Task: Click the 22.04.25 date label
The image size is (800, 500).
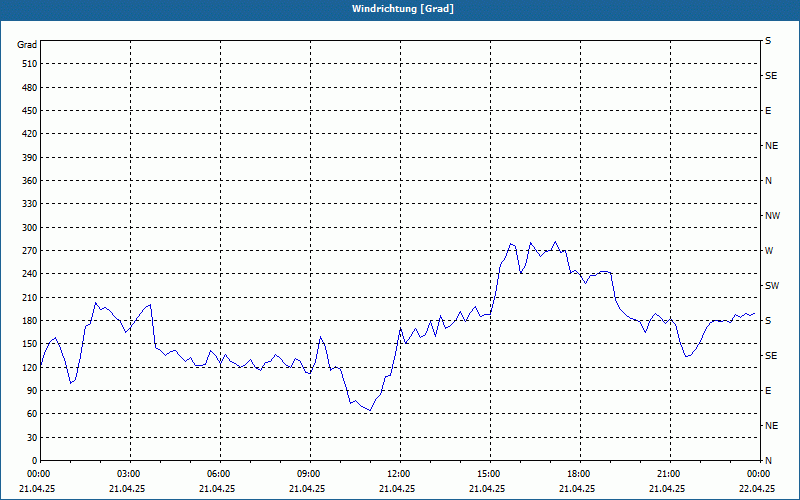Action: tap(757, 489)
